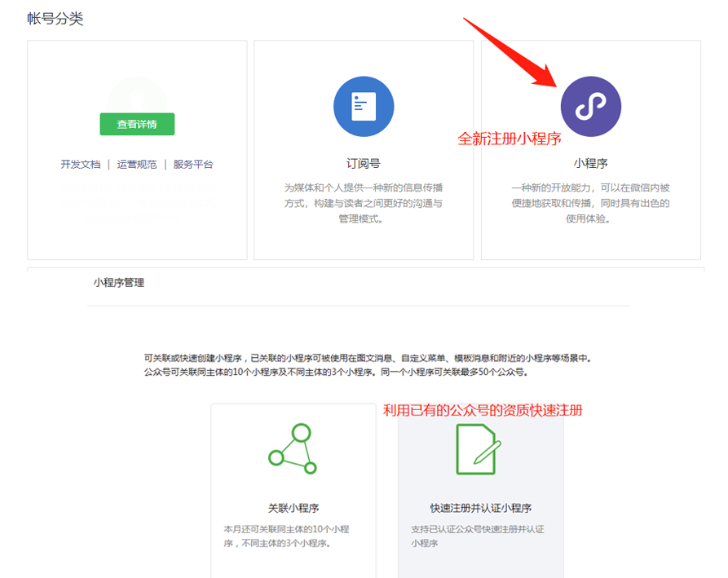Open the 开发文档 link

(80, 164)
